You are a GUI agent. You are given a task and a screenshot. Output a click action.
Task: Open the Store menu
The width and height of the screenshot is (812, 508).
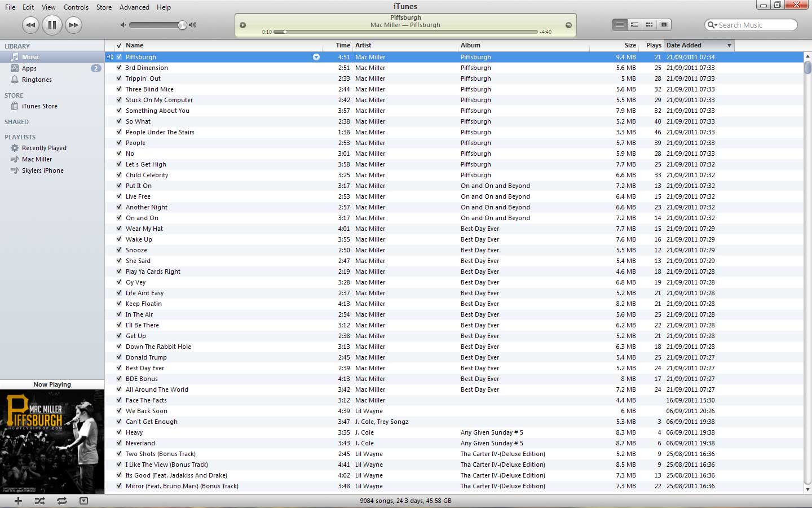(104, 7)
